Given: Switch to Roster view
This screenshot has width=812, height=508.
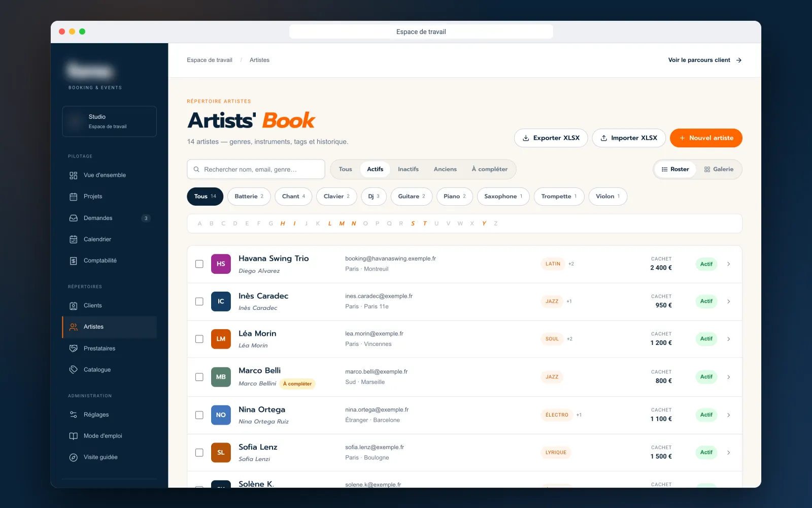Looking at the screenshot, I should (x=675, y=169).
